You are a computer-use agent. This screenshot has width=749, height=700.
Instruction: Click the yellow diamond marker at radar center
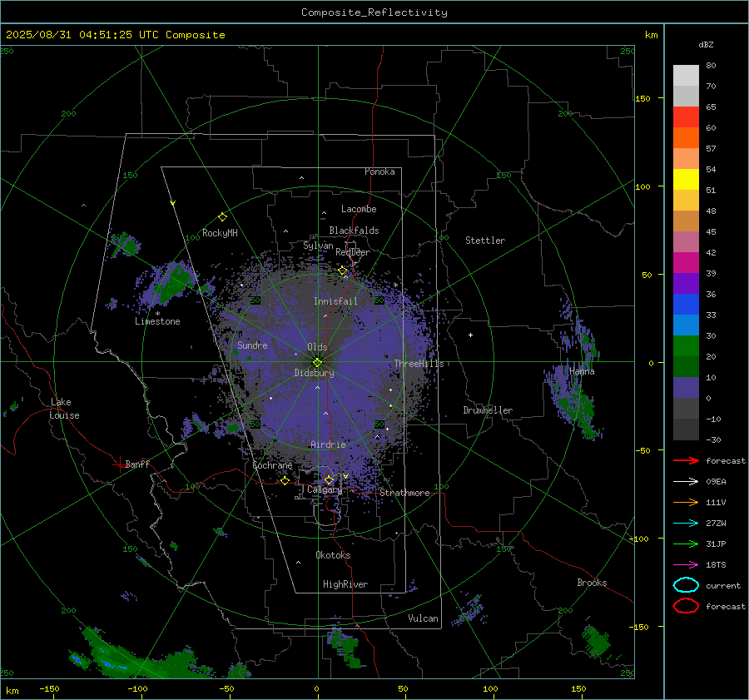(317, 362)
